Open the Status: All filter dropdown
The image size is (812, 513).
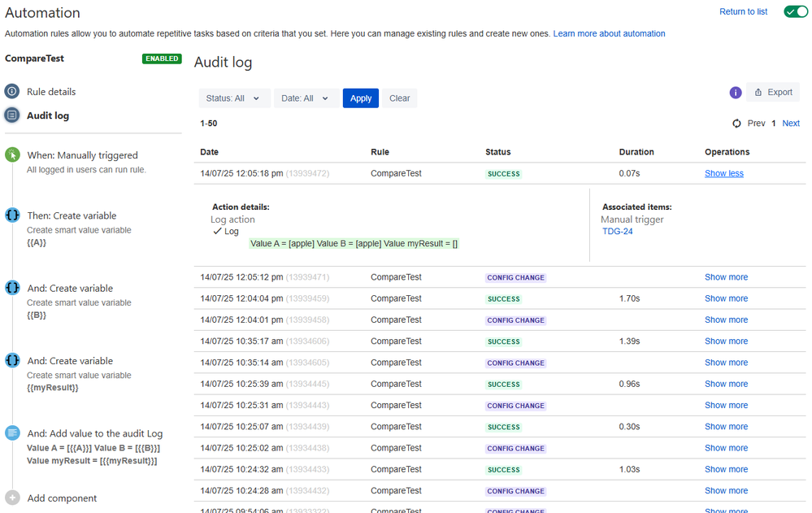point(234,98)
